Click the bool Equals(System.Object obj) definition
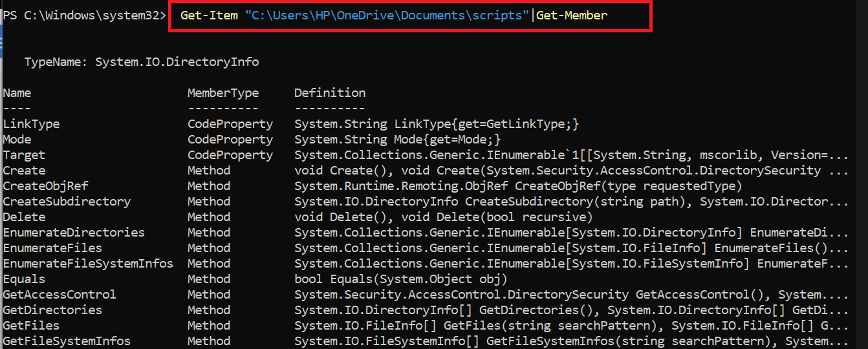Viewport: 868px width, 349px height. 400,279
